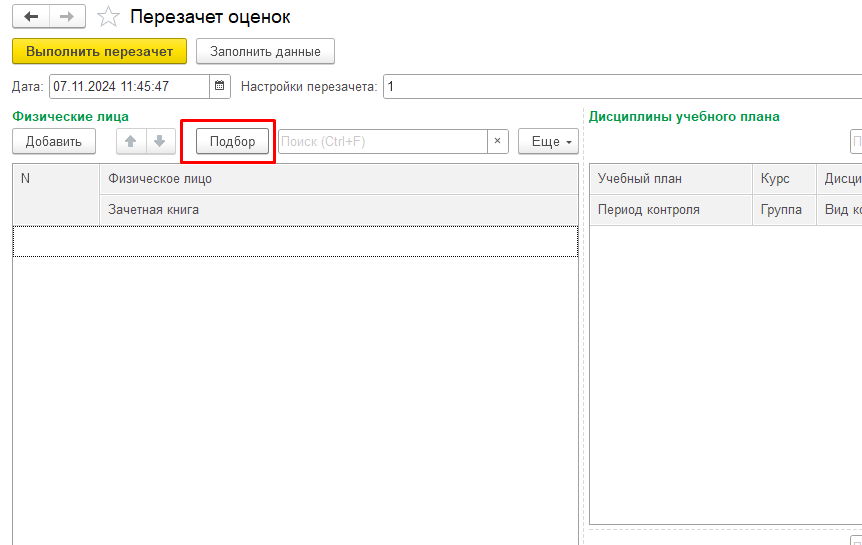Focus the Дата input field

(x=128, y=87)
